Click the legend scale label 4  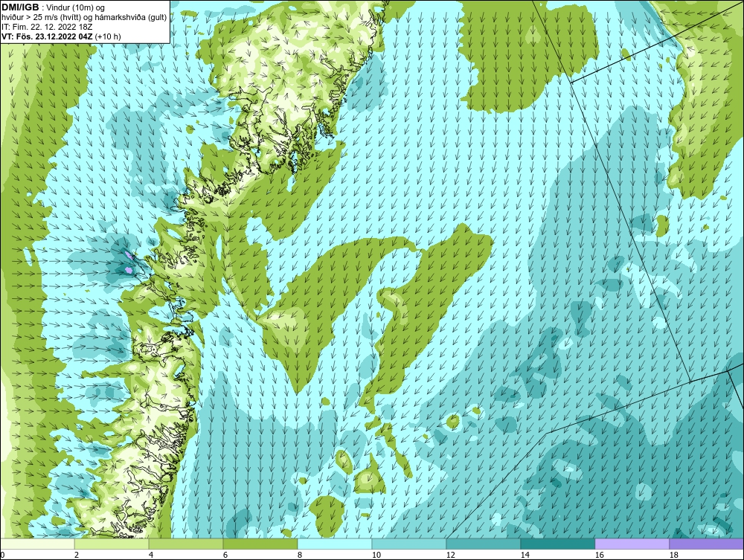(x=151, y=555)
